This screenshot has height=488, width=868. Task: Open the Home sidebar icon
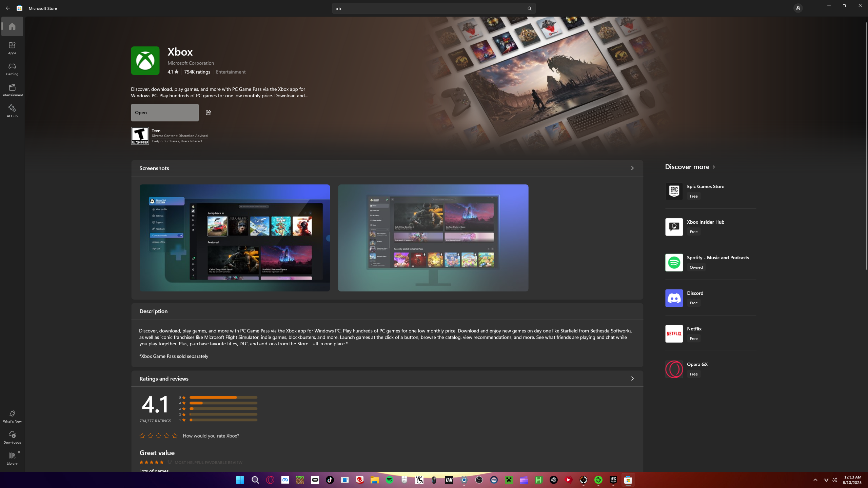click(12, 26)
